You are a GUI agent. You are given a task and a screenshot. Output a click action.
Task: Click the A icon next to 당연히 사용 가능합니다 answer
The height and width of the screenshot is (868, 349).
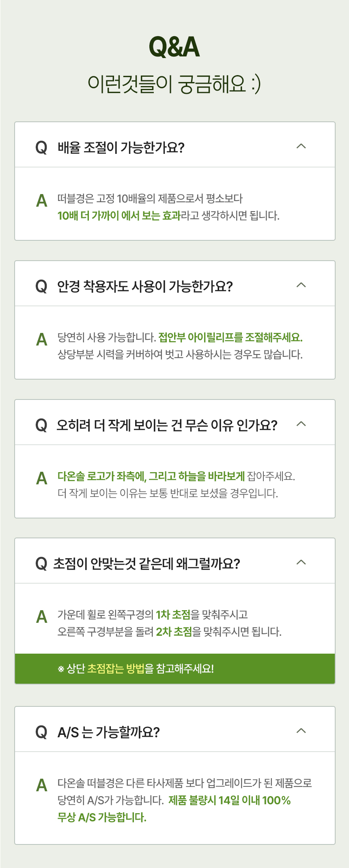click(x=42, y=340)
